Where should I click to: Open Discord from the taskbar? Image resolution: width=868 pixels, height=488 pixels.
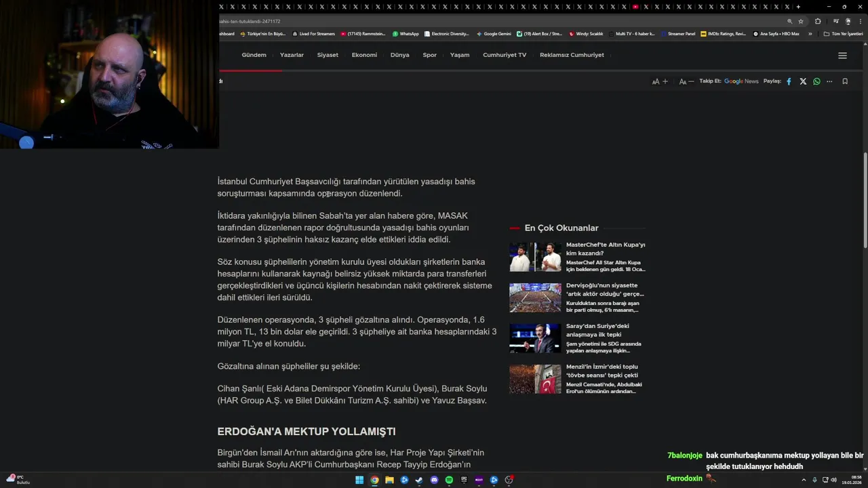(x=434, y=480)
